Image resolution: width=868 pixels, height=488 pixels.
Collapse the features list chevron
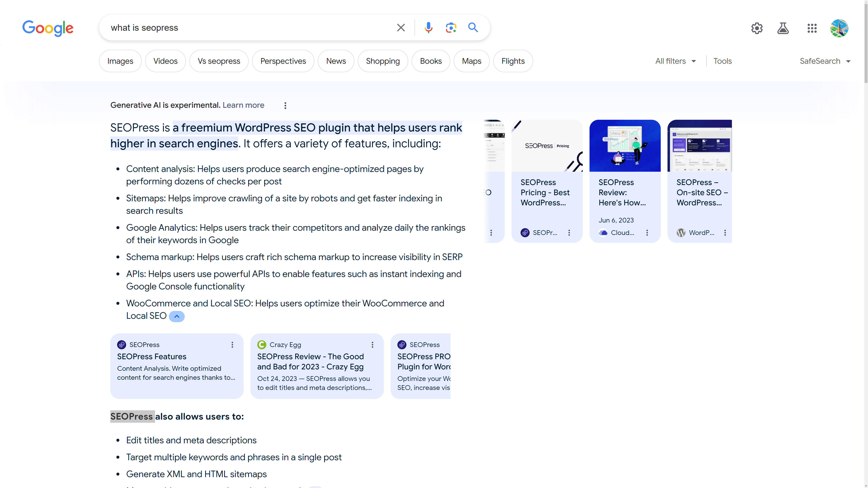pos(177,316)
